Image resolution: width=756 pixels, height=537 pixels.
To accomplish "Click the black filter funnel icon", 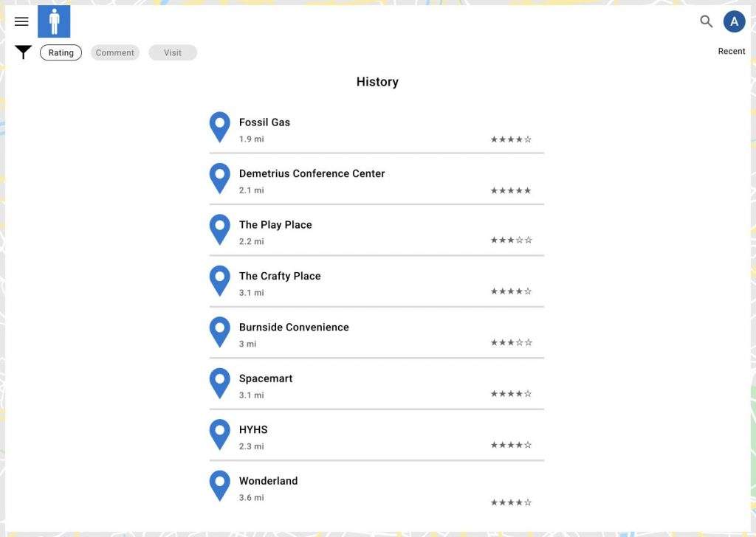I will point(23,52).
